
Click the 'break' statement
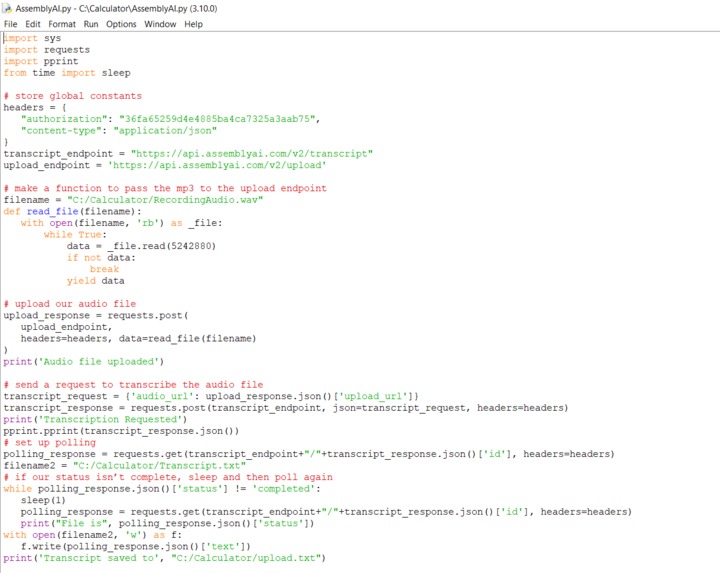pos(104,269)
